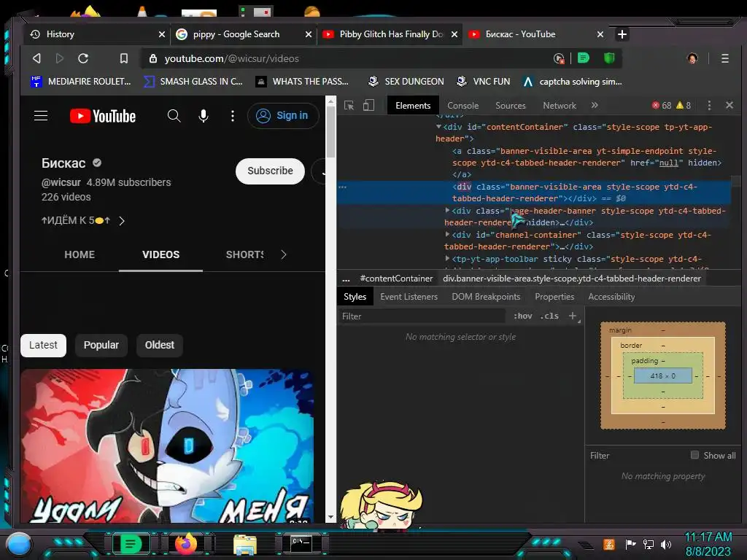Click the ellipsis beside selected DOM node
Screen dimensions: 747x560
pos(343,187)
